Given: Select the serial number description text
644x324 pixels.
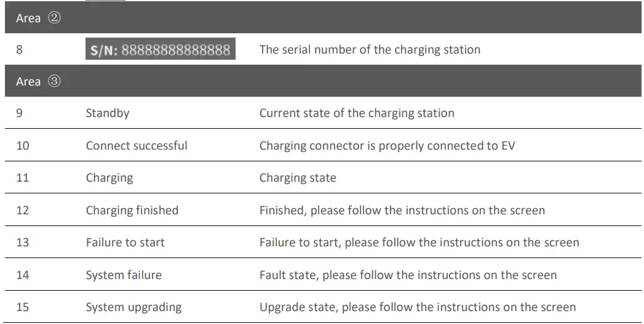Looking at the screenshot, I should 370,50.
